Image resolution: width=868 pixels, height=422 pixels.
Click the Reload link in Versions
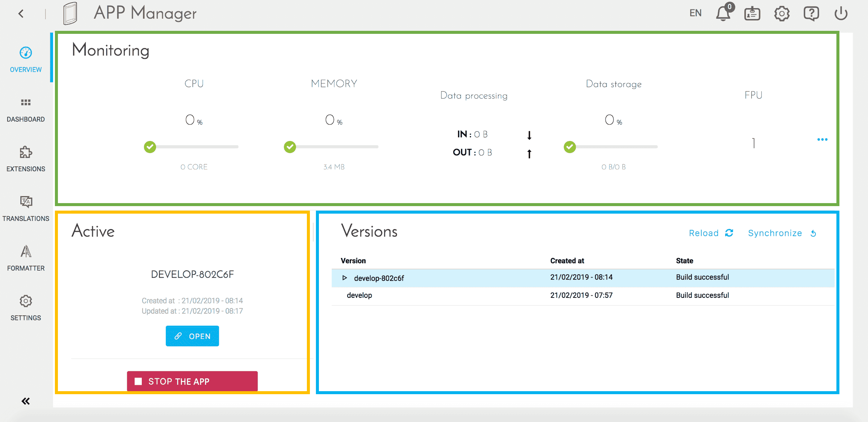coord(711,233)
